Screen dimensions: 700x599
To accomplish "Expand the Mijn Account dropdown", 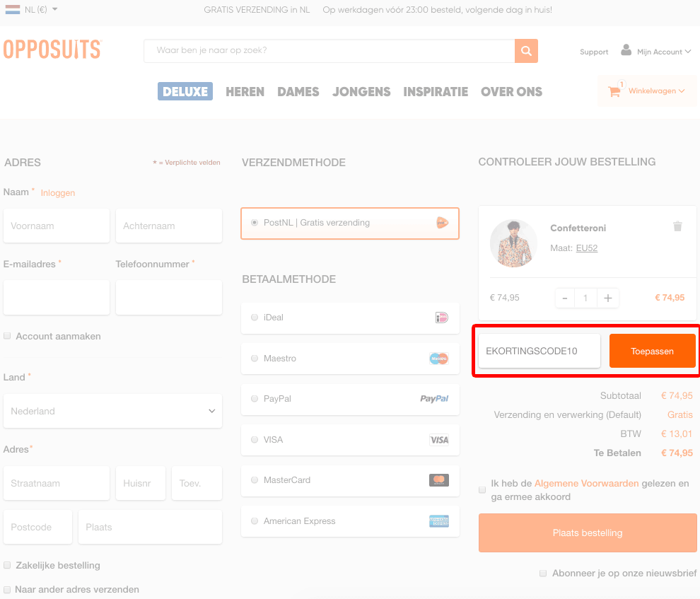I will point(664,52).
